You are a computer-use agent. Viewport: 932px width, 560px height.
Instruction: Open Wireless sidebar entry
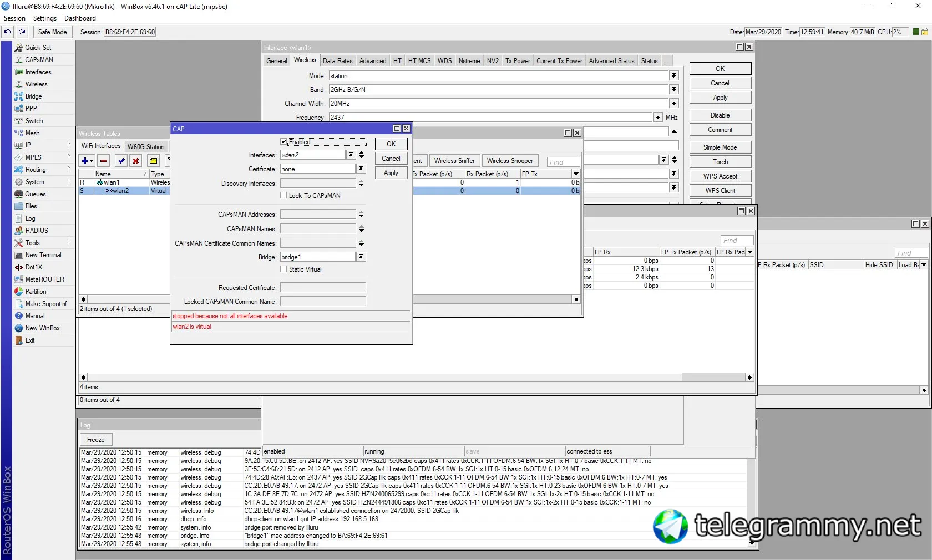[x=36, y=84]
